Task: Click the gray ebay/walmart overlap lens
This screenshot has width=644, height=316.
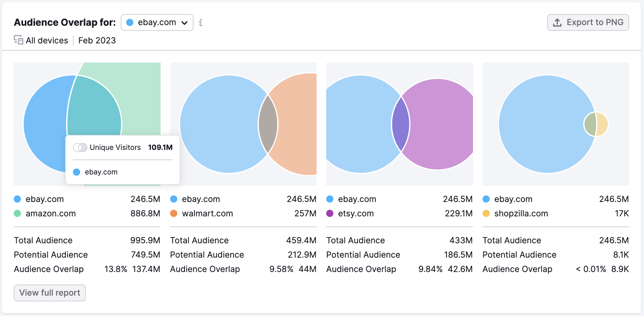Action: (x=268, y=124)
